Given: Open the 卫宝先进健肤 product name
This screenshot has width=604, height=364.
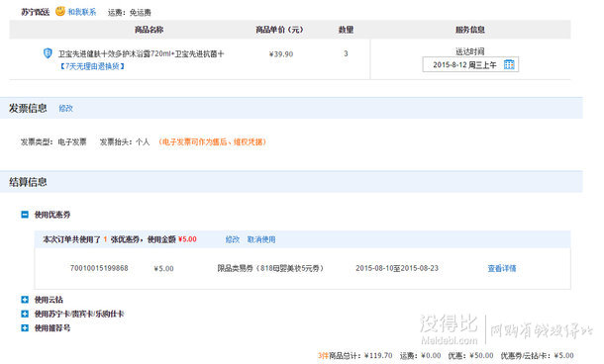Looking at the screenshot, I should point(141,53).
